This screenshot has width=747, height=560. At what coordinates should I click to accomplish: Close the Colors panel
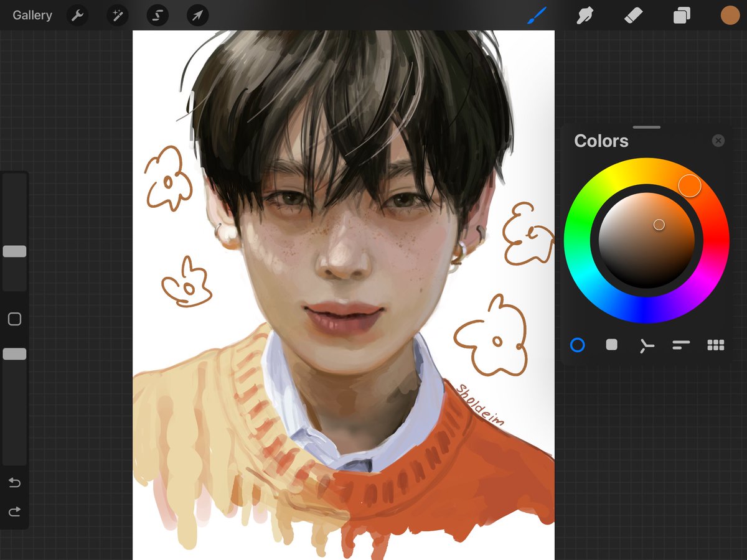click(x=718, y=141)
